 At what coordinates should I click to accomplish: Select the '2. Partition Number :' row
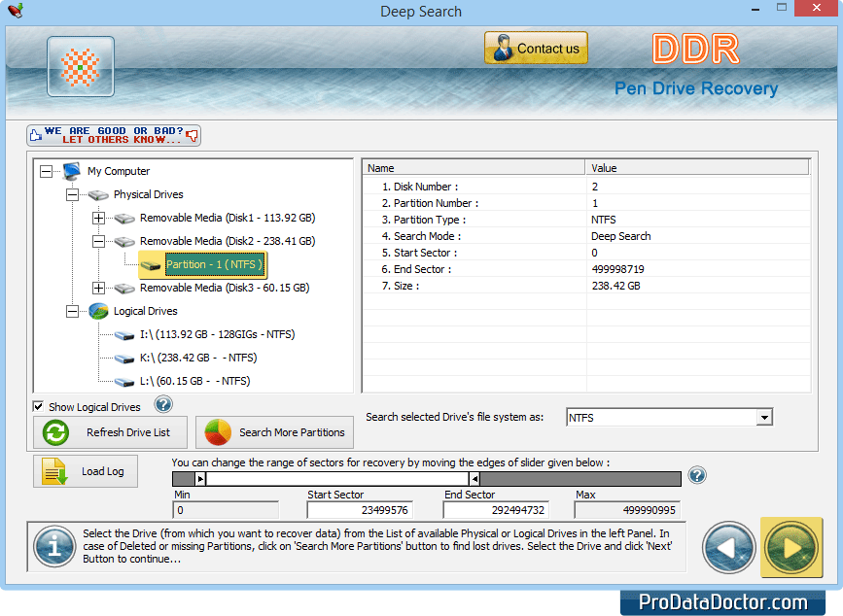pos(586,203)
